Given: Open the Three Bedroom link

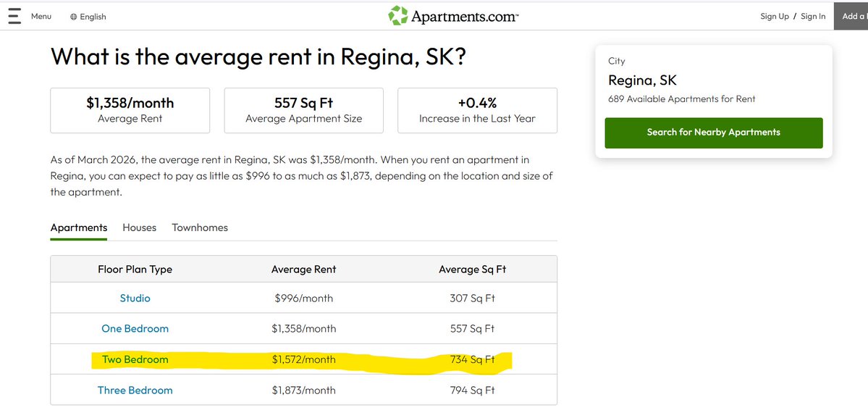Looking at the screenshot, I should click(x=135, y=390).
